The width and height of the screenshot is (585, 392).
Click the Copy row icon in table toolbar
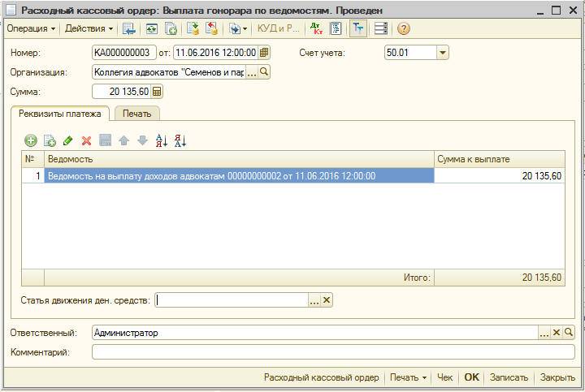click(x=49, y=140)
